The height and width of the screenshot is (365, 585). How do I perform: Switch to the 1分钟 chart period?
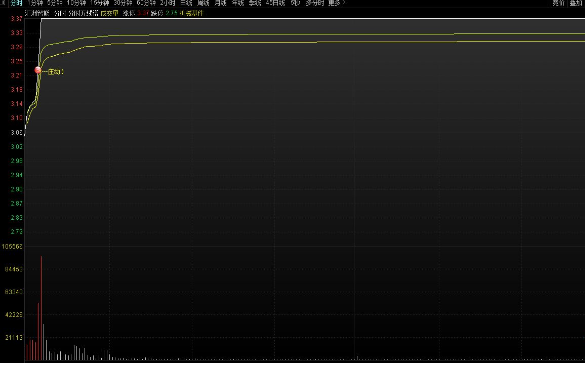pyautogui.click(x=36, y=3)
